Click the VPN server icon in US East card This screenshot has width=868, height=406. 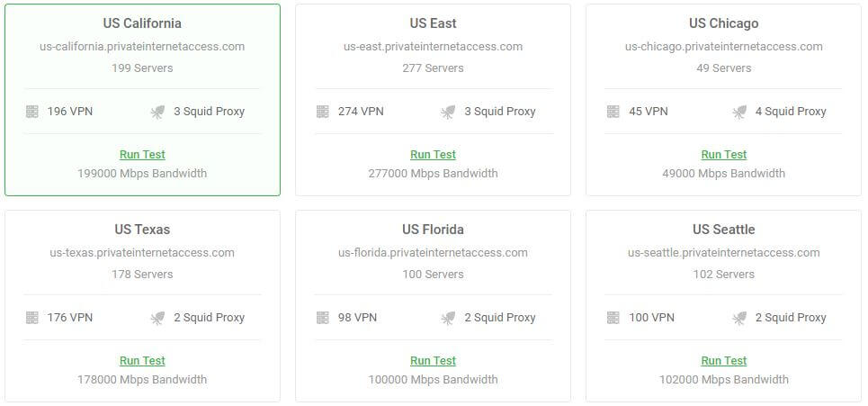[x=323, y=112]
